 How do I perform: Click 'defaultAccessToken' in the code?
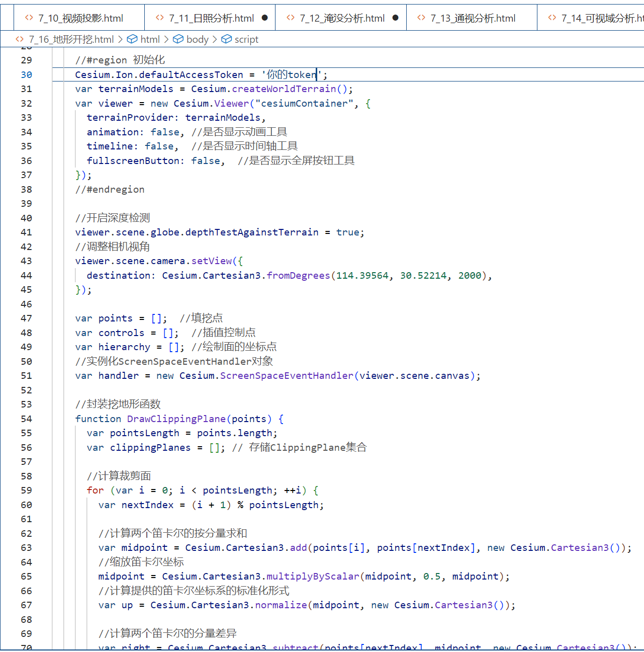coord(191,74)
